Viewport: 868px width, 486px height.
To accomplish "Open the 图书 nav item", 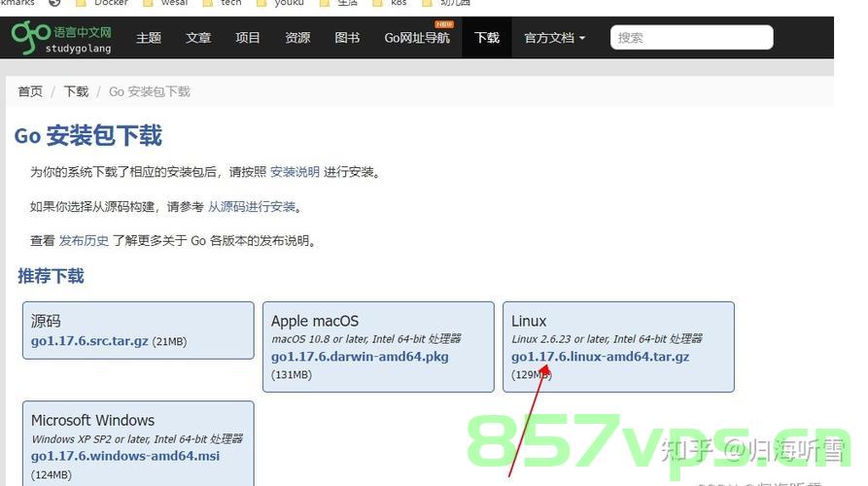I will click(x=347, y=38).
